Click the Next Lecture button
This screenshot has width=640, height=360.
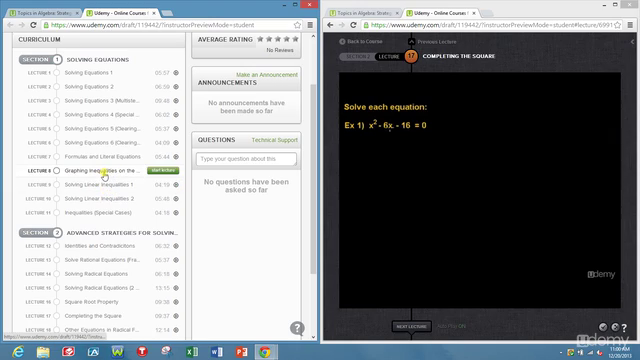click(x=411, y=326)
